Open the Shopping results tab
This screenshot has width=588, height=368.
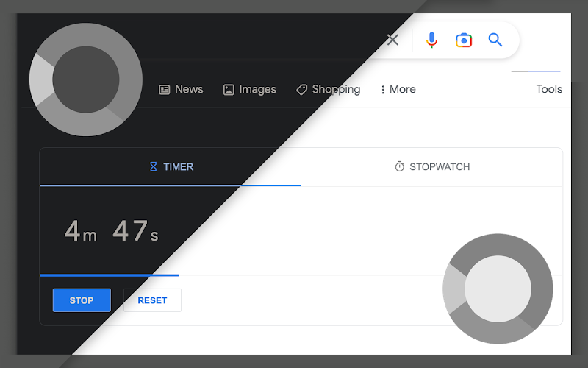(328, 89)
